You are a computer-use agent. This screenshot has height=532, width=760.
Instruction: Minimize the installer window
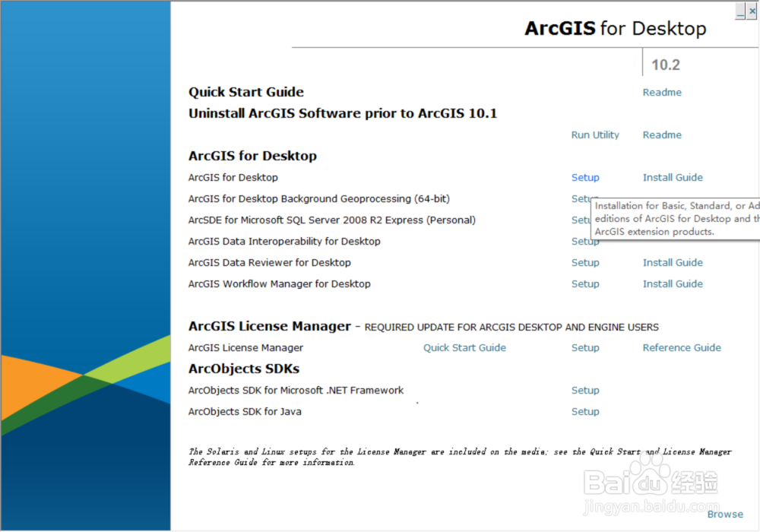[742, 11]
